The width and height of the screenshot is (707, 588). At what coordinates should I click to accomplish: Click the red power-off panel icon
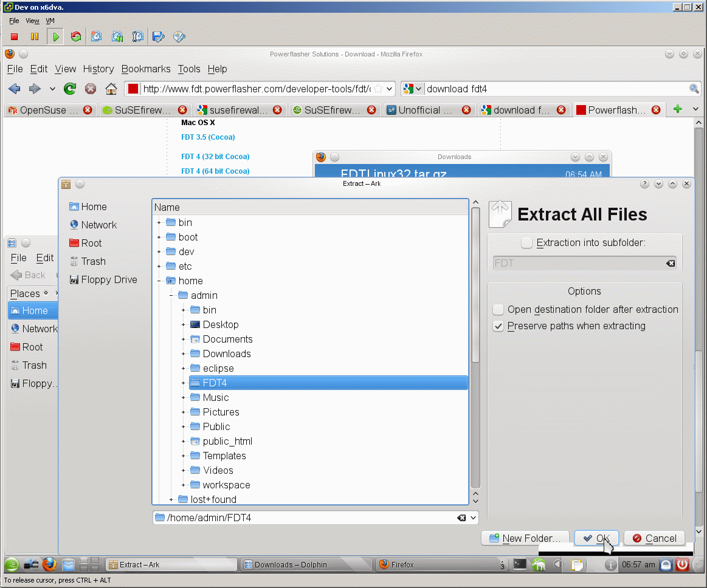pos(682,564)
